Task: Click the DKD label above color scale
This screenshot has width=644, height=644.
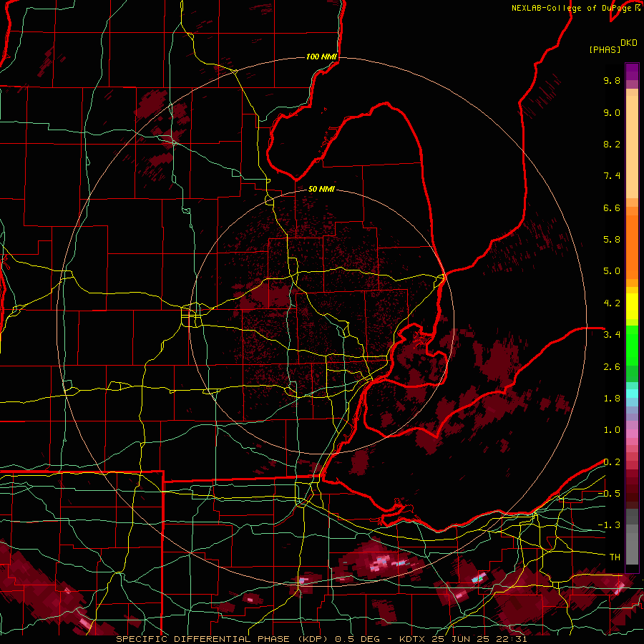Action: point(629,43)
